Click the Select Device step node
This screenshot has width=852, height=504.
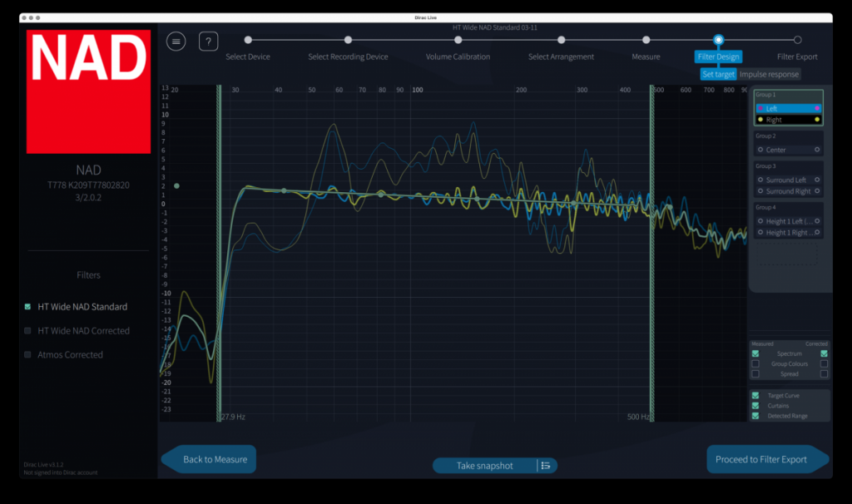click(248, 40)
